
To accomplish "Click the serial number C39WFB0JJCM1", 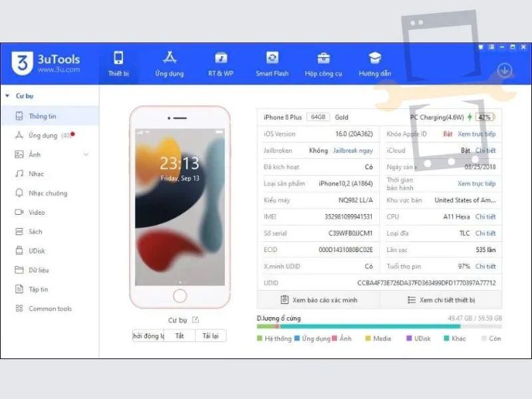I will pyautogui.click(x=350, y=233).
